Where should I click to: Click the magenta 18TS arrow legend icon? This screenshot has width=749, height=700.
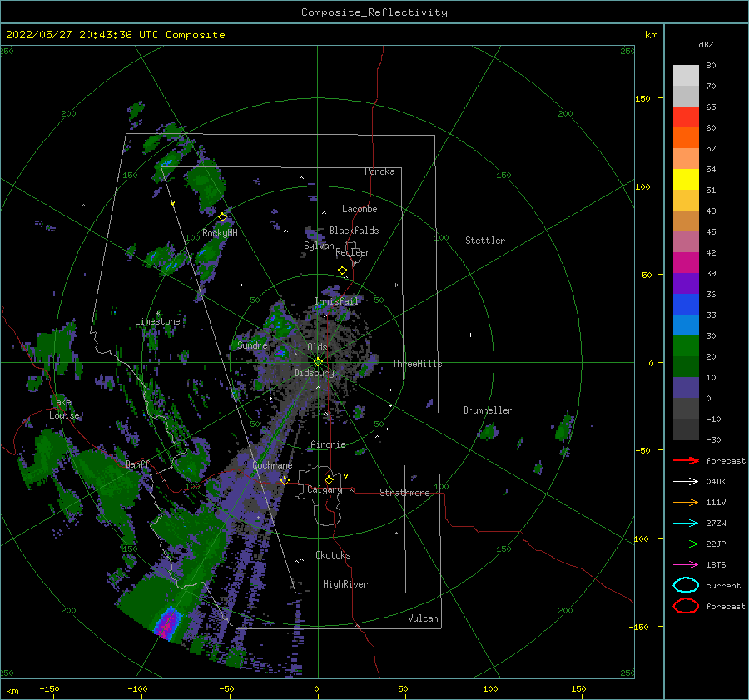coord(686,565)
